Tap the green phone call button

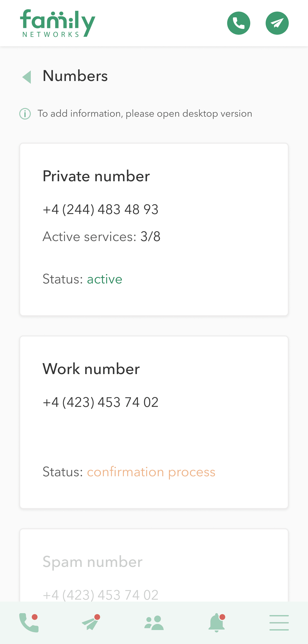coord(238,23)
